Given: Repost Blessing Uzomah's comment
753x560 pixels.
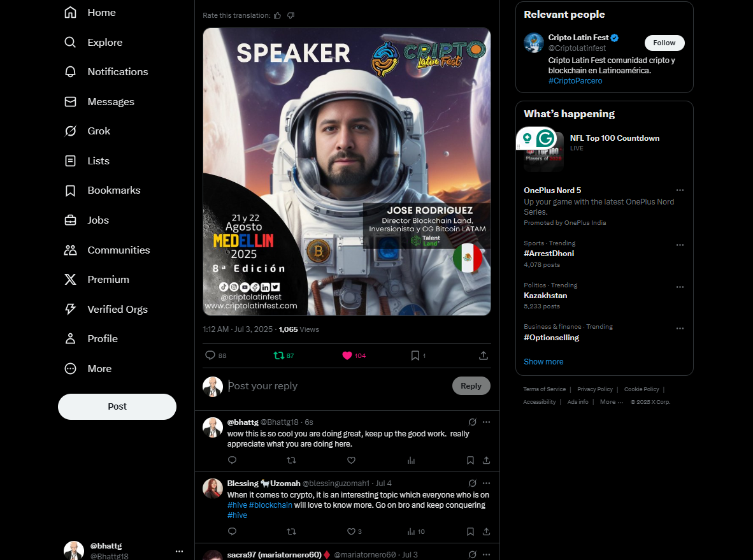Looking at the screenshot, I should (x=292, y=532).
